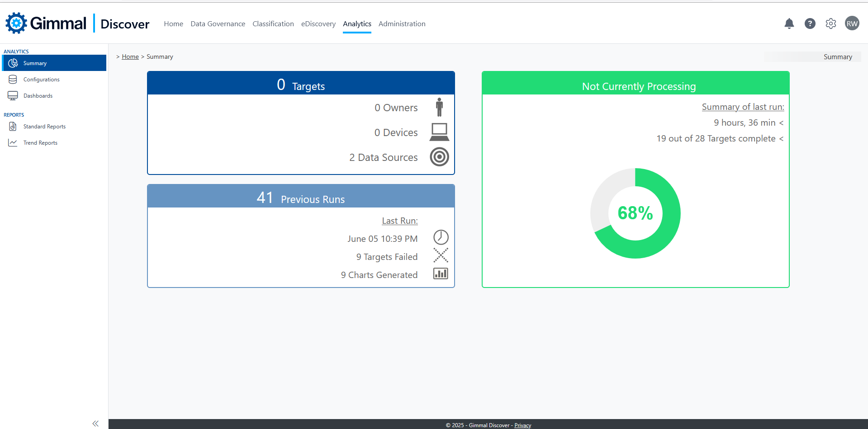Open Configurations in the sidebar
Viewport: 868px width, 429px height.
coord(41,80)
